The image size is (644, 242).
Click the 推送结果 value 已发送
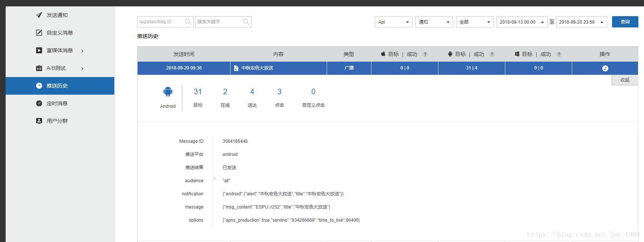click(x=229, y=168)
